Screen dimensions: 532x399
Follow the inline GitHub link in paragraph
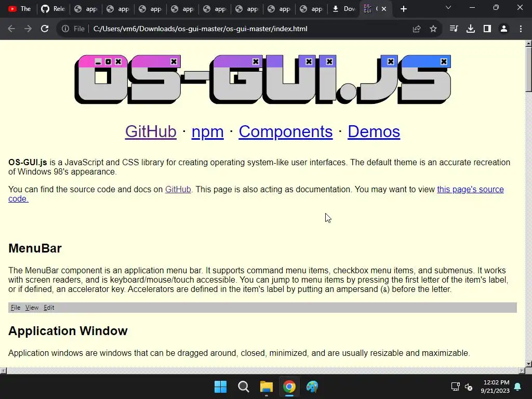click(178, 189)
